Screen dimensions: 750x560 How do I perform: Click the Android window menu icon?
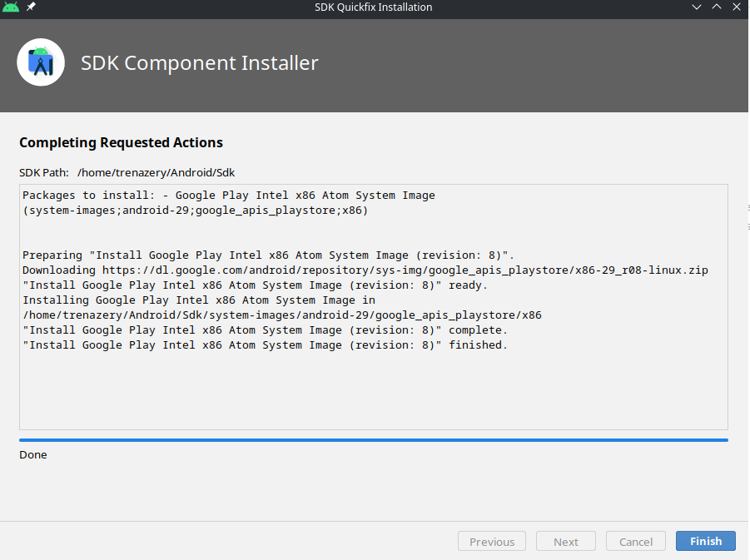11,7
